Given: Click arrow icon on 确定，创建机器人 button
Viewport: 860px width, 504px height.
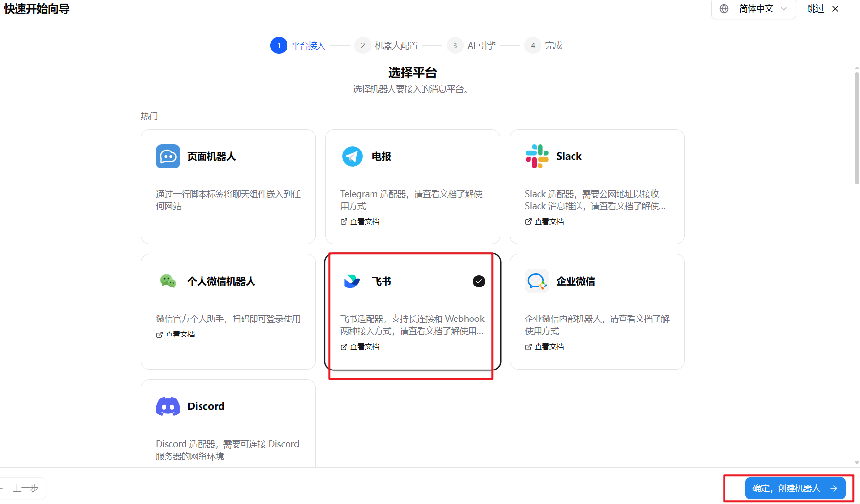Looking at the screenshot, I should click(834, 488).
